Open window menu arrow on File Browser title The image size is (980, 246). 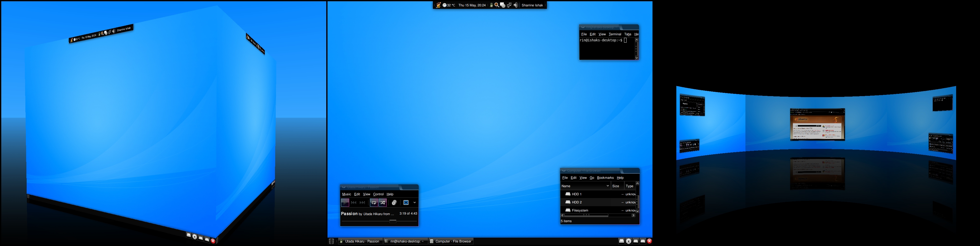[x=564, y=171]
